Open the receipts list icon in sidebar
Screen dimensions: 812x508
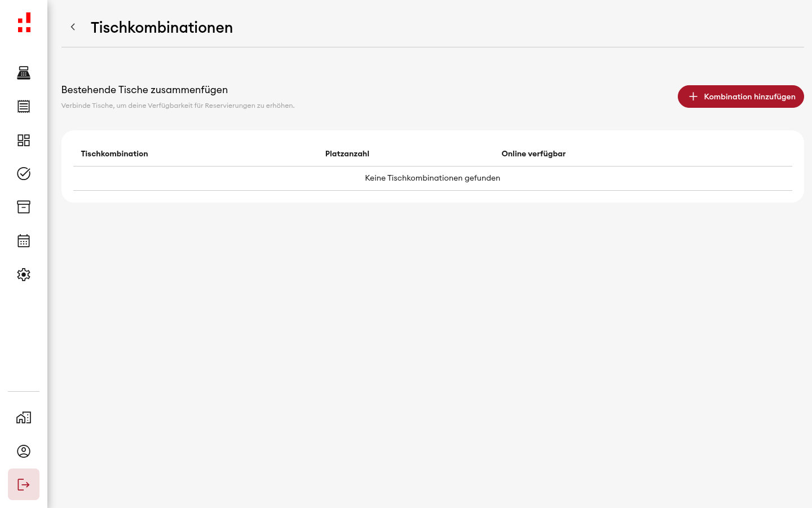24,106
